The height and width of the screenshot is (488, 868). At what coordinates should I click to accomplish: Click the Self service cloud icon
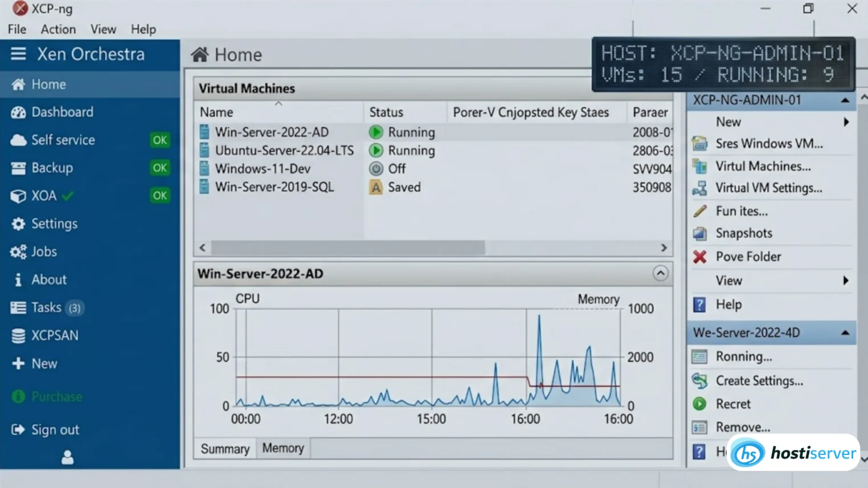(18, 140)
